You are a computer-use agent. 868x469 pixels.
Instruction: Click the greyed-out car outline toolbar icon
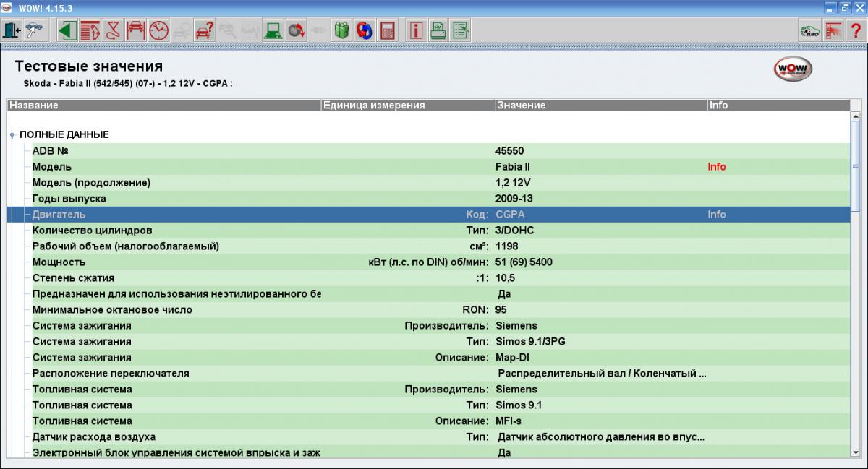click(181, 30)
